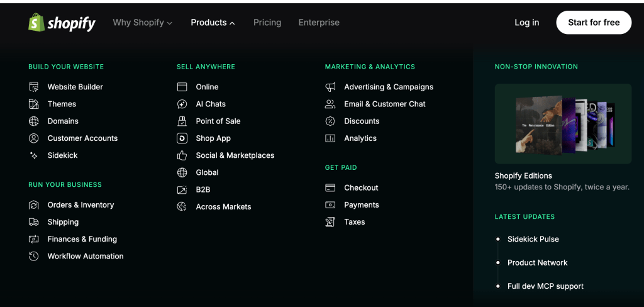
Task: Click the Point of Sale icon
Action: click(182, 121)
